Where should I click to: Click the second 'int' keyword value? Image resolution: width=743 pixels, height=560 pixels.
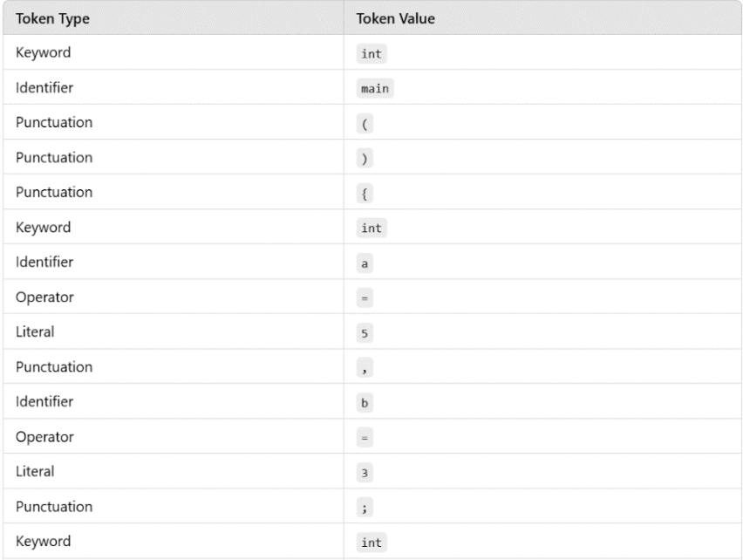pyautogui.click(x=371, y=228)
